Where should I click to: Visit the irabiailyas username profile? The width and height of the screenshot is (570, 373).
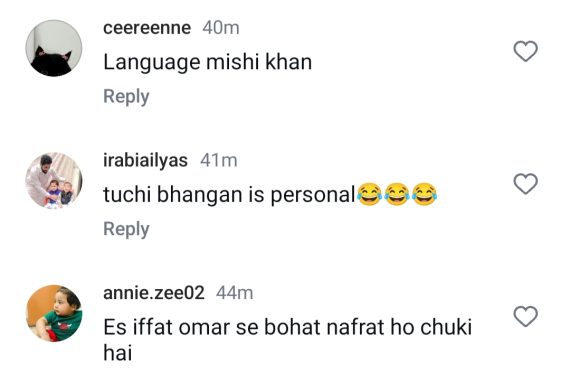click(145, 160)
